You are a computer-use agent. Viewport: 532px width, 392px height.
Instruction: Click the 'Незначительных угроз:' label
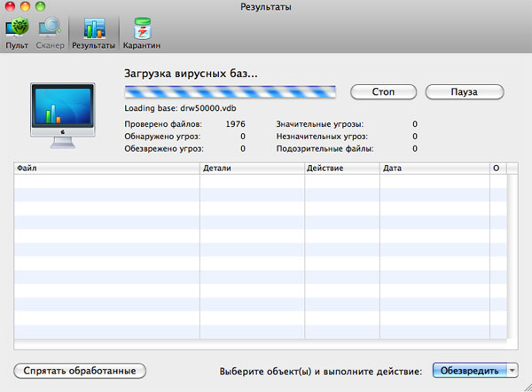click(x=322, y=137)
